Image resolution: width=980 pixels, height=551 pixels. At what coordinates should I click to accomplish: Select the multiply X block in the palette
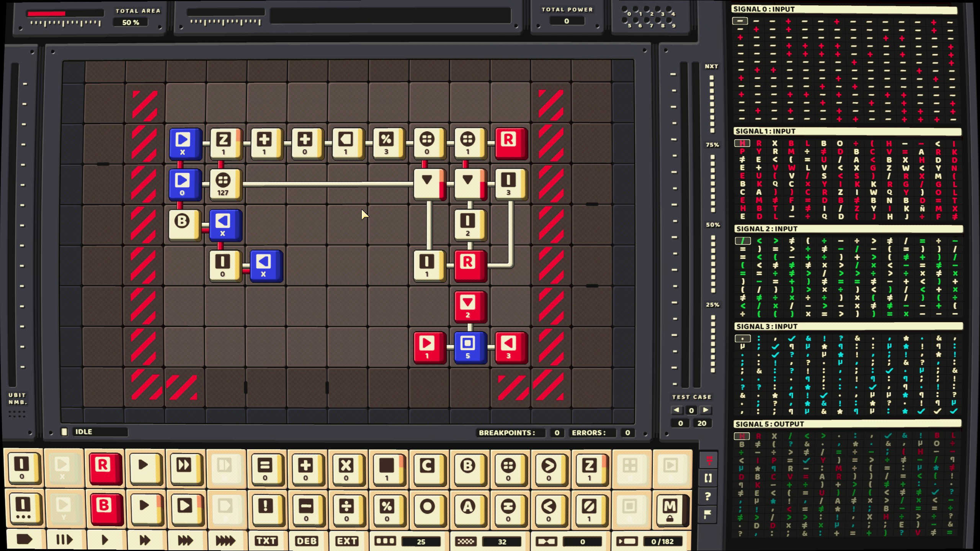click(x=348, y=468)
